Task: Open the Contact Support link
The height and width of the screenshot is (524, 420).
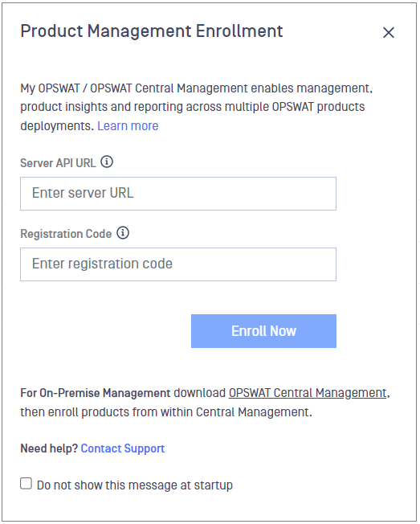Action: click(x=123, y=448)
